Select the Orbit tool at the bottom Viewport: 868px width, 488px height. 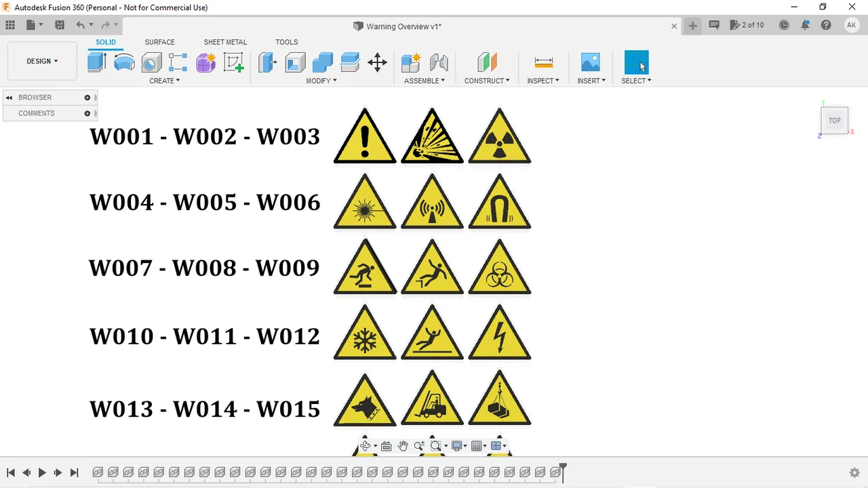coord(366,445)
